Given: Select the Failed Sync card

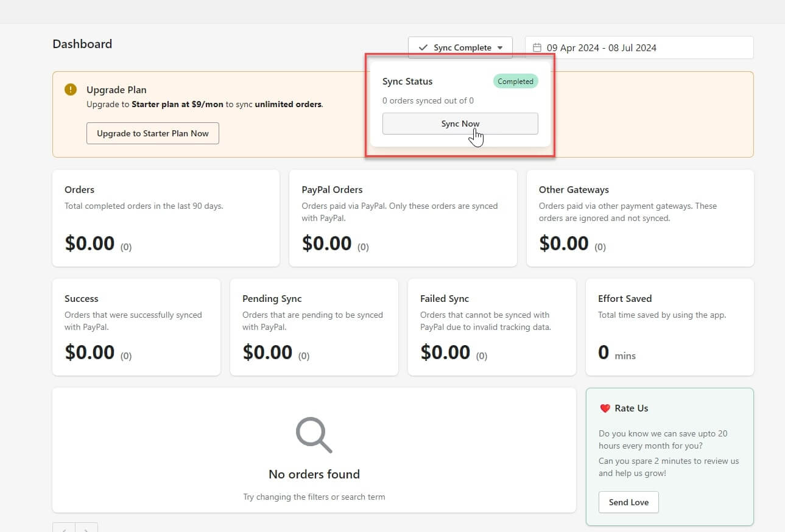Looking at the screenshot, I should [x=491, y=327].
